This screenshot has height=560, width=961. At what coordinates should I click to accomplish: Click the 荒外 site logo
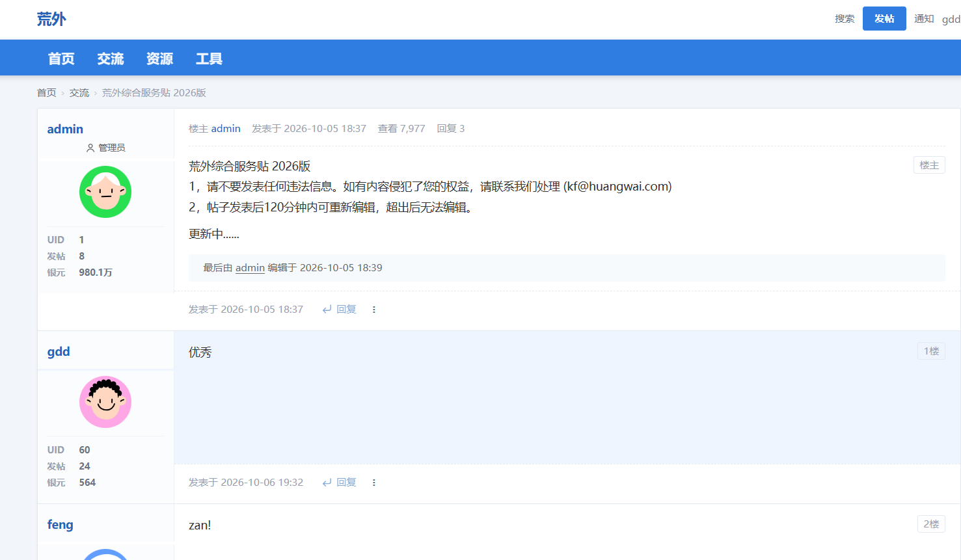[51, 20]
